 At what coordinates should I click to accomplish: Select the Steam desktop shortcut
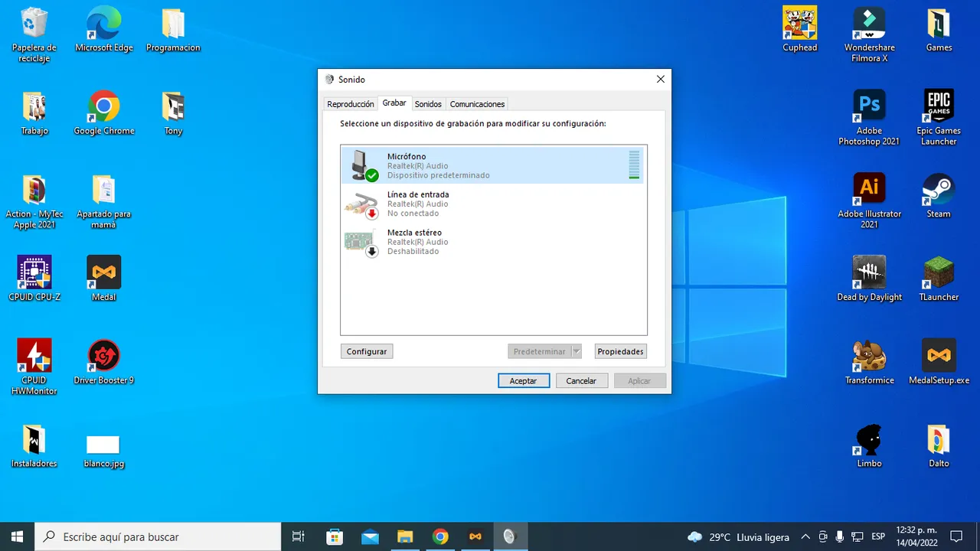(939, 197)
